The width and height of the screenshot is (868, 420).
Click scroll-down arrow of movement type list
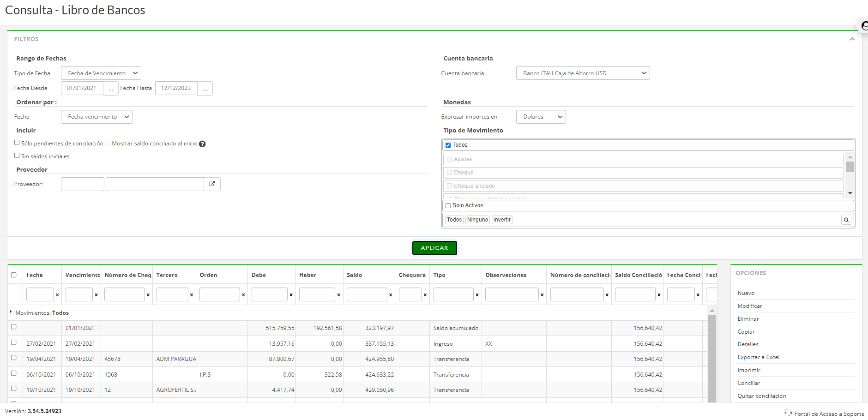pyautogui.click(x=850, y=193)
